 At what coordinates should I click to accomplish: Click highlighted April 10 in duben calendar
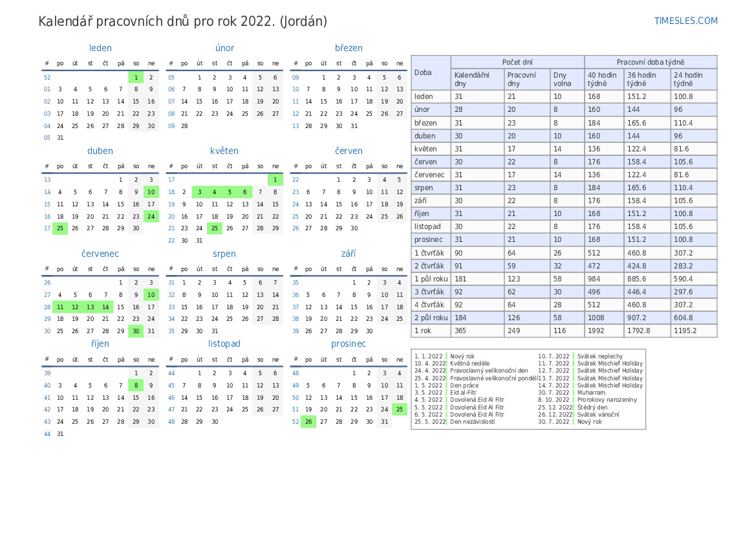[151, 192]
